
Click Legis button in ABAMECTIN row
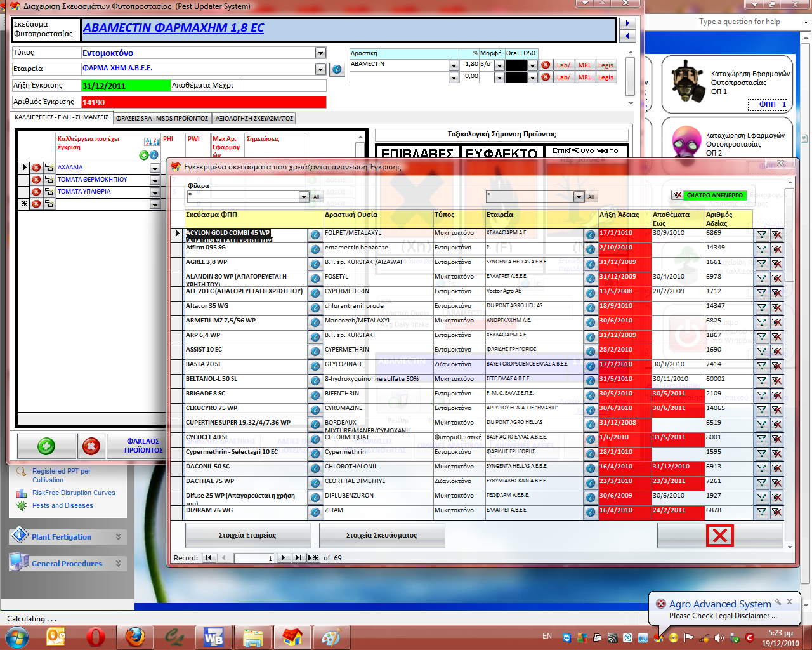click(606, 65)
